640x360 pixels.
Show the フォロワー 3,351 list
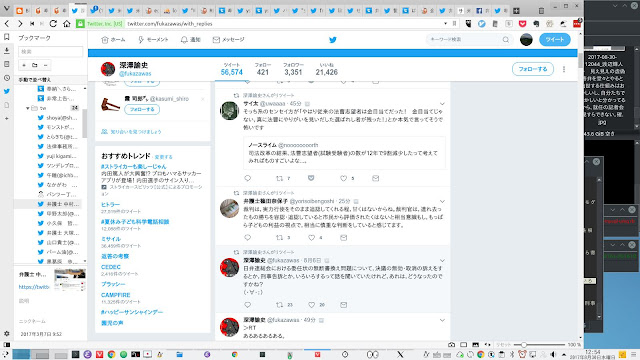(x=293, y=69)
